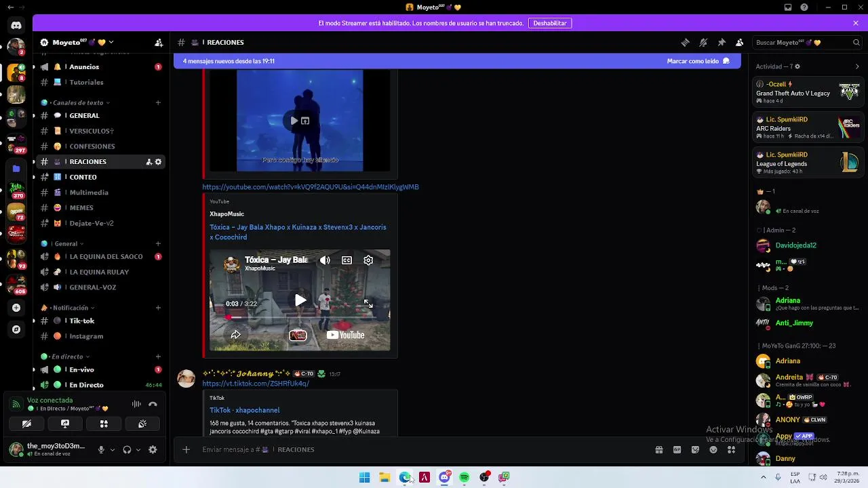Toggle noise suppression waveform icon
Viewport: 868px width, 488px height.
click(136, 404)
